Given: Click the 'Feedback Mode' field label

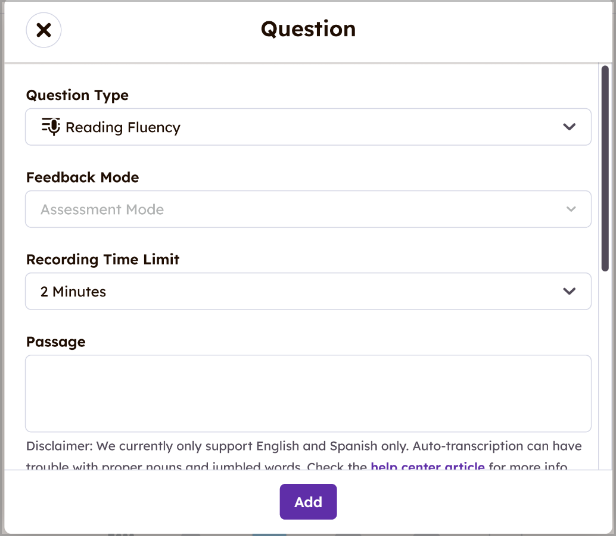Looking at the screenshot, I should pyautogui.click(x=82, y=177).
